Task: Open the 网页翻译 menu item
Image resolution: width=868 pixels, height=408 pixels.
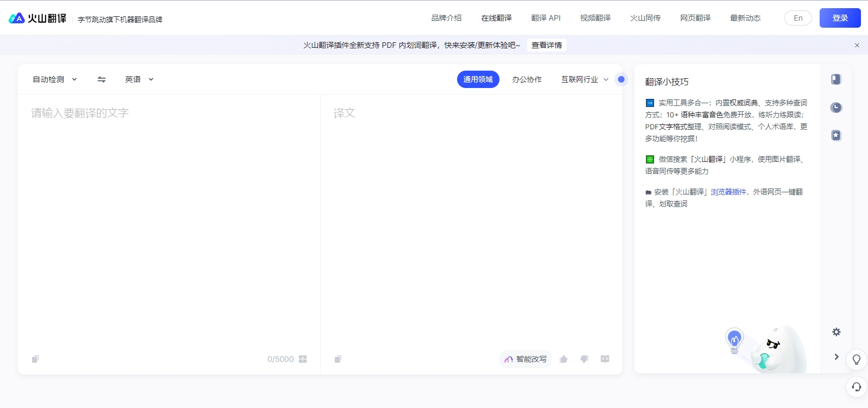Action: [695, 18]
